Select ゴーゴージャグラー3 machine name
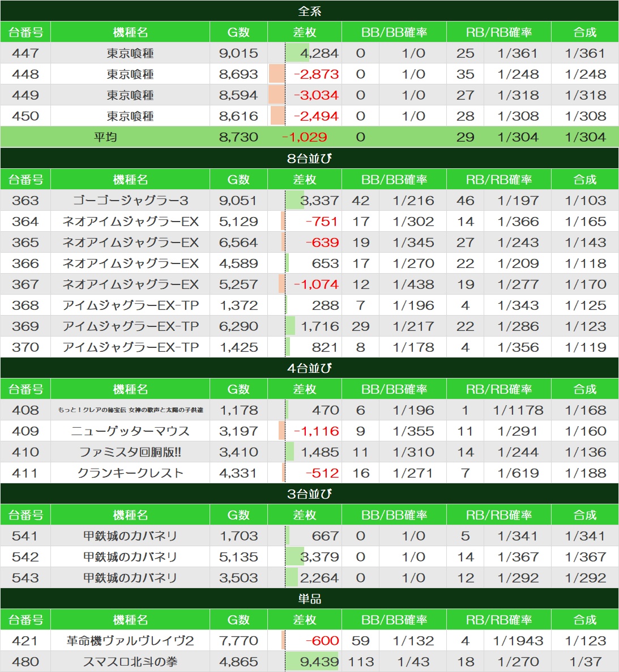 tap(130, 200)
